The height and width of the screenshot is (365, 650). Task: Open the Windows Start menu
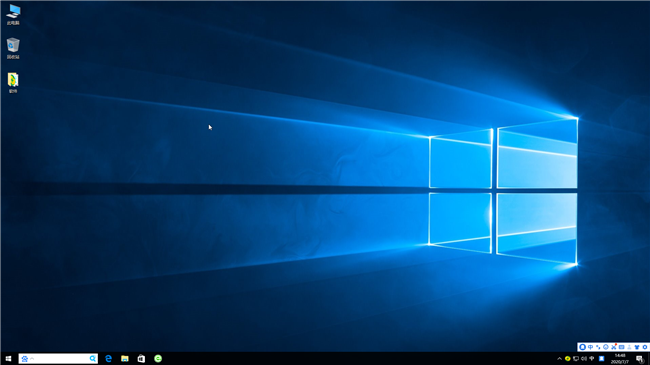point(8,359)
